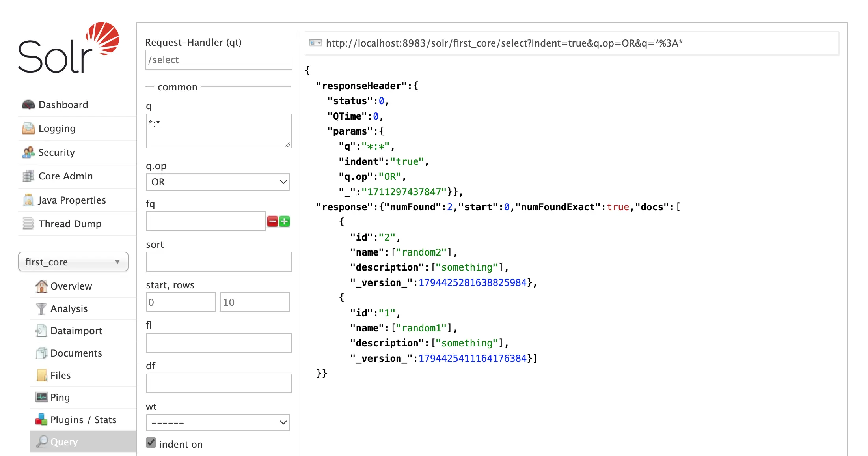Click the "numFoundExact" true value

(618, 207)
